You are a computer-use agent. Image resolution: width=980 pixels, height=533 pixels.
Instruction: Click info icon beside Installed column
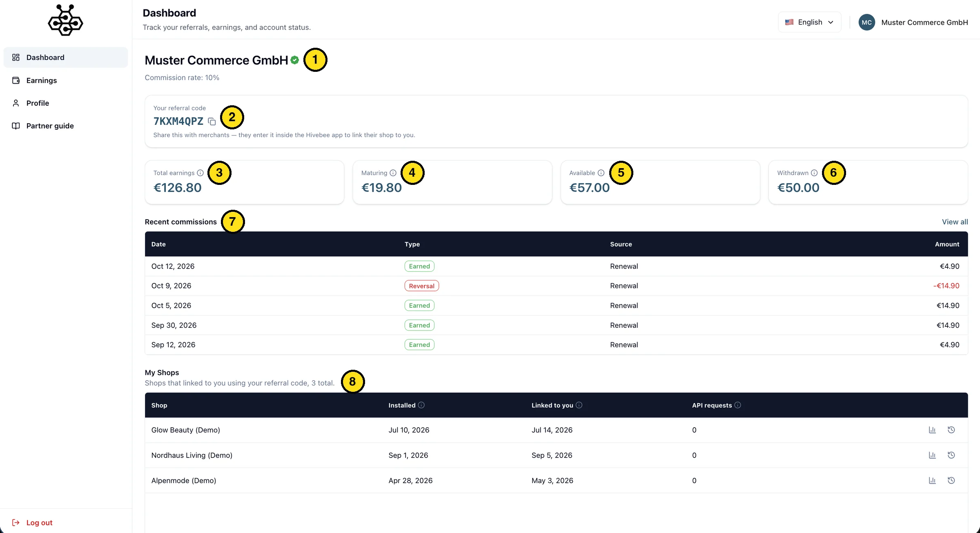point(421,405)
